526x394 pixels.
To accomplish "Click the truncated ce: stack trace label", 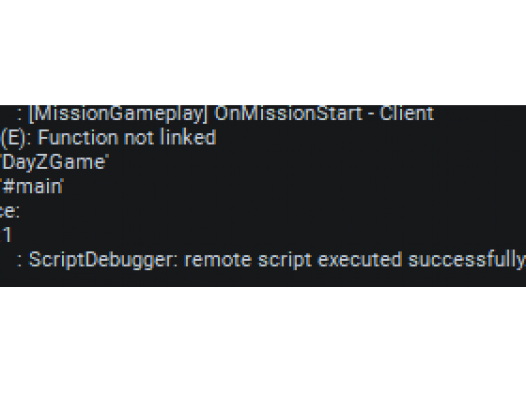I will (x=10, y=211).
